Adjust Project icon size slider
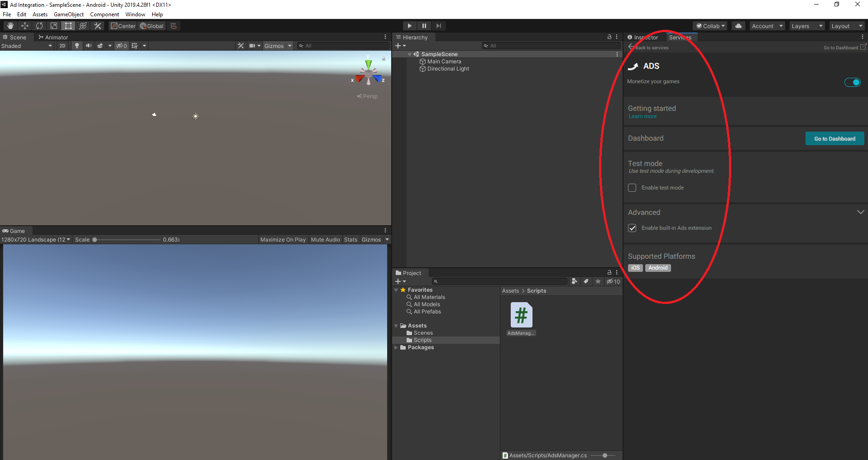This screenshot has height=460, width=868. (x=605, y=455)
